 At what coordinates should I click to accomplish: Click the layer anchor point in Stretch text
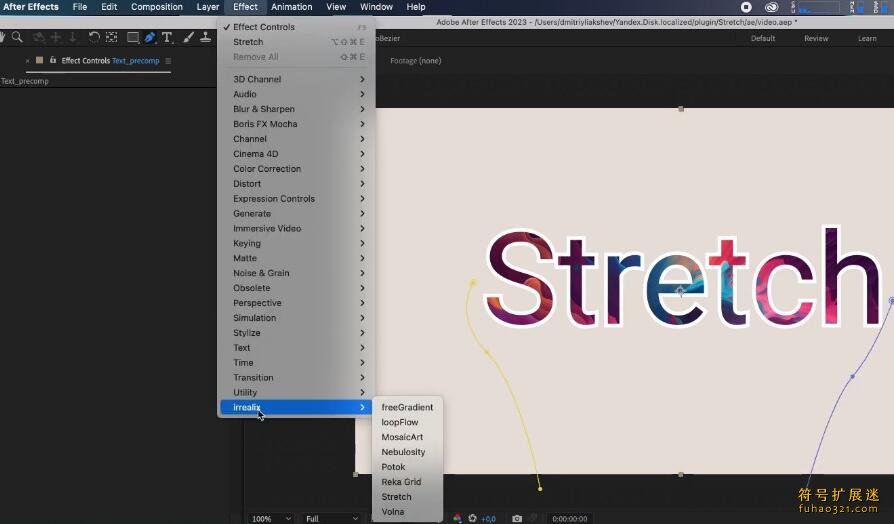[680, 292]
